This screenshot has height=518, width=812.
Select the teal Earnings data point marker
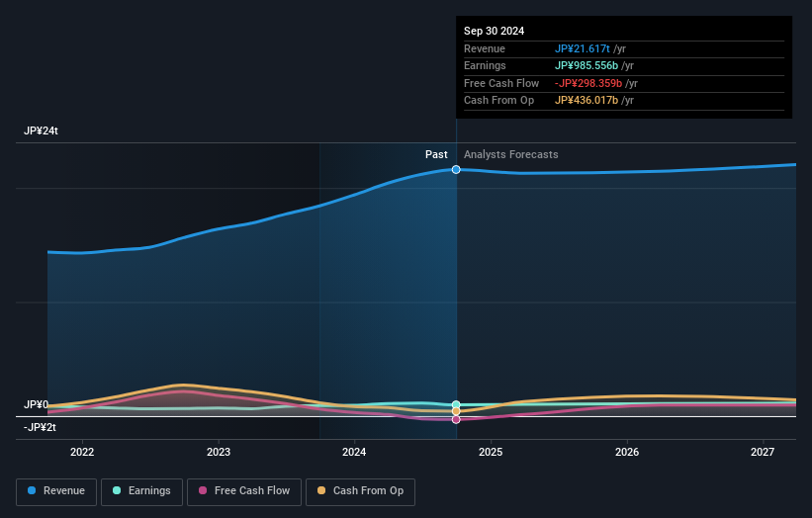tap(456, 404)
